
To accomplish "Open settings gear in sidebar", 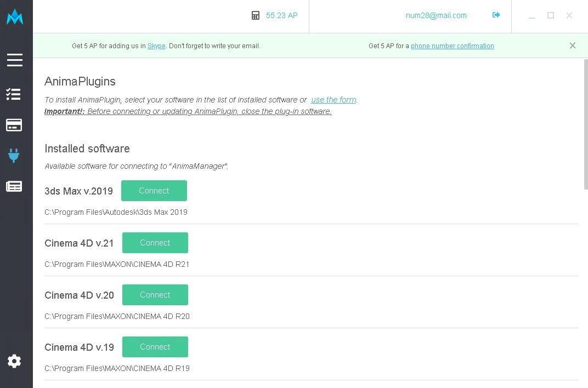I will pyautogui.click(x=14, y=361).
